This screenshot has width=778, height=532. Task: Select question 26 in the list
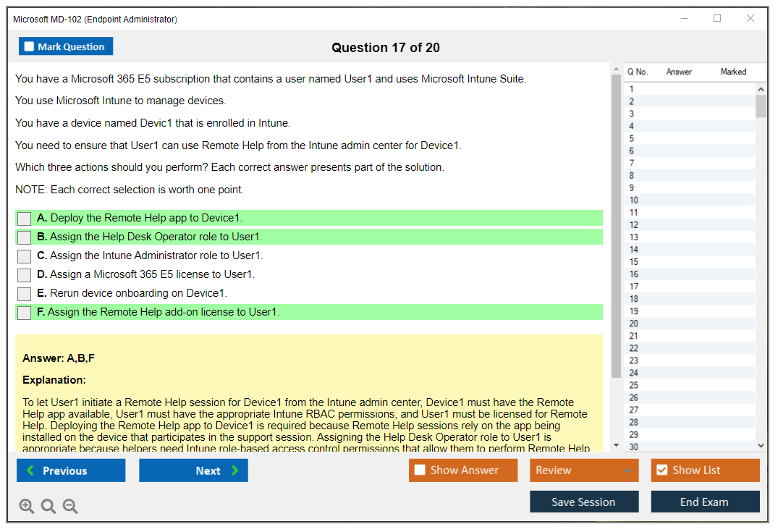point(690,398)
